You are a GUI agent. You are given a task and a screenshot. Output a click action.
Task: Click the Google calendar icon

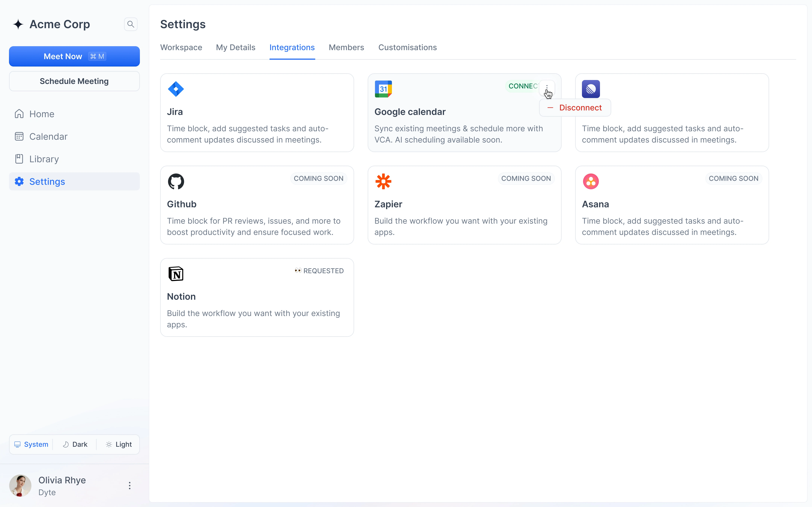[383, 88]
